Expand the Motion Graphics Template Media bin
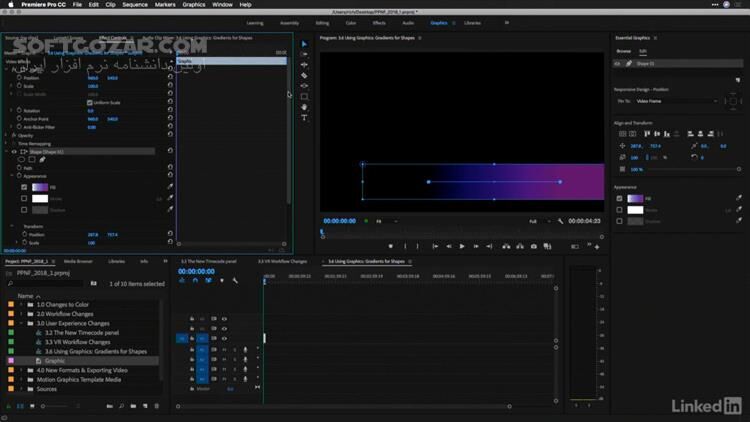Screen dimensions: 750x422 coord(21,379)
